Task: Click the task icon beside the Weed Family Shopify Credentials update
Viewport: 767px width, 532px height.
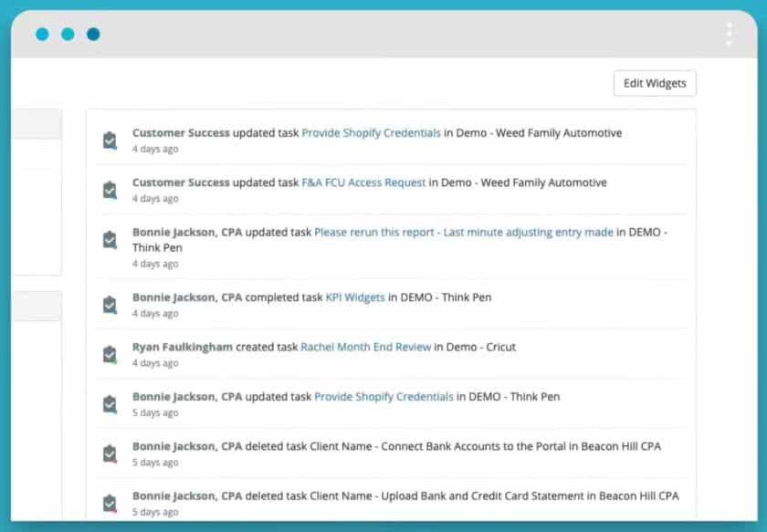Action: (110, 141)
